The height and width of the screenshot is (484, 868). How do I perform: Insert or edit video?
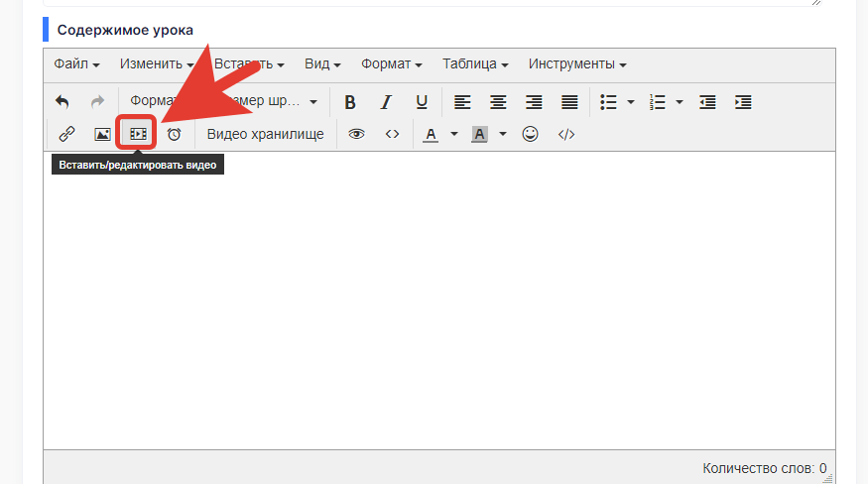pos(138,134)
